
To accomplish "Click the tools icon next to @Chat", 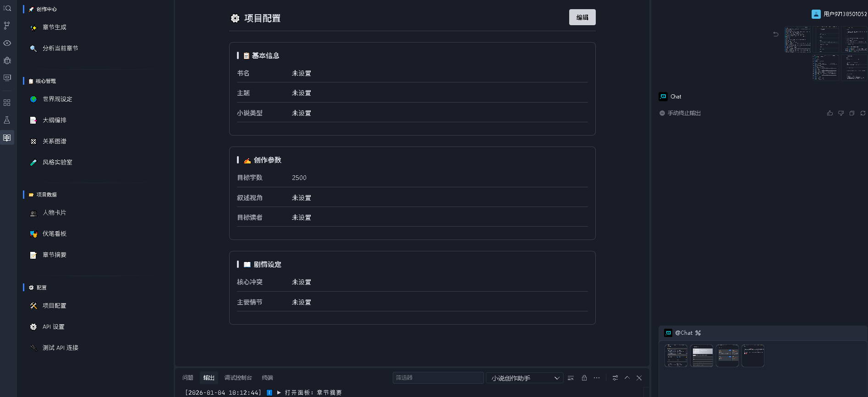I will coord(698,333).
